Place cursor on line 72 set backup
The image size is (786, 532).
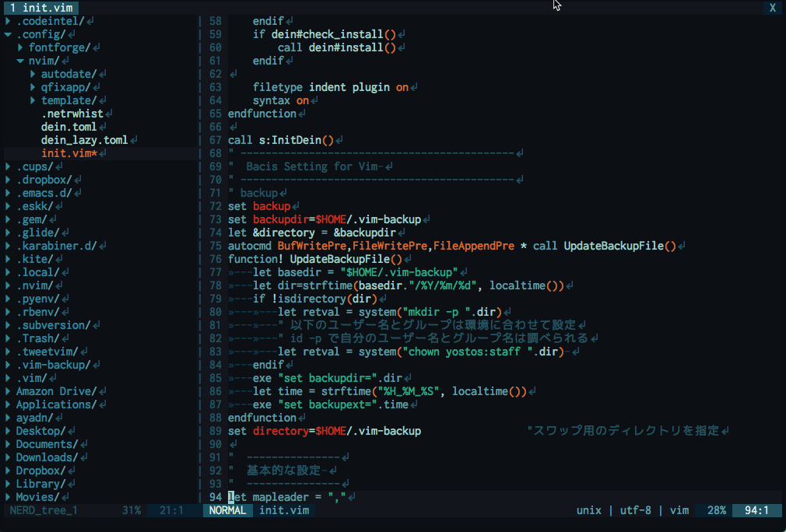259,206
